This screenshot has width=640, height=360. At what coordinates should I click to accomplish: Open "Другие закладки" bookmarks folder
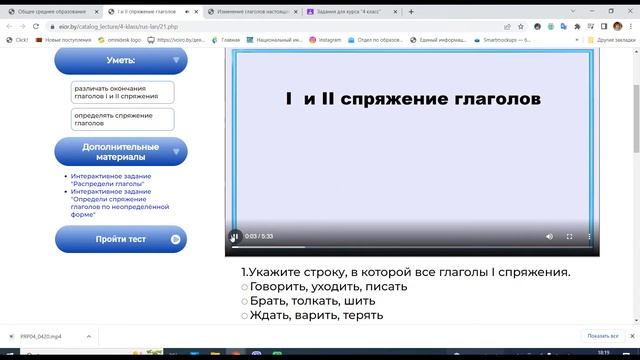[x=611, y=40]
